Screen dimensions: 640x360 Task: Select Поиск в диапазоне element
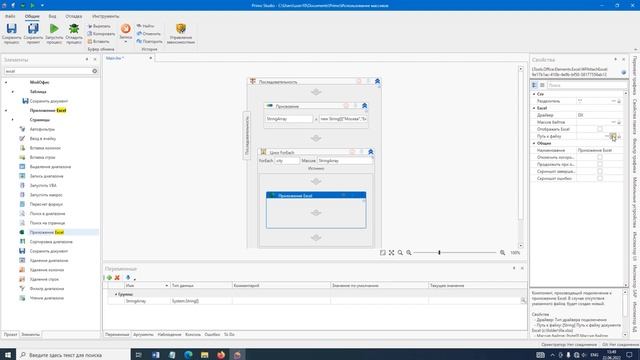tap(47, 214)
